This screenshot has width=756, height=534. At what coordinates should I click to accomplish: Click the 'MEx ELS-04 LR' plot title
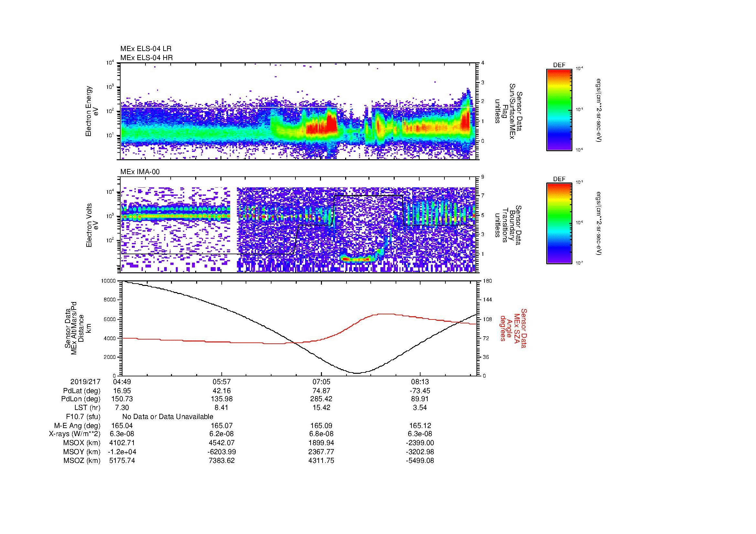(146, 49)
